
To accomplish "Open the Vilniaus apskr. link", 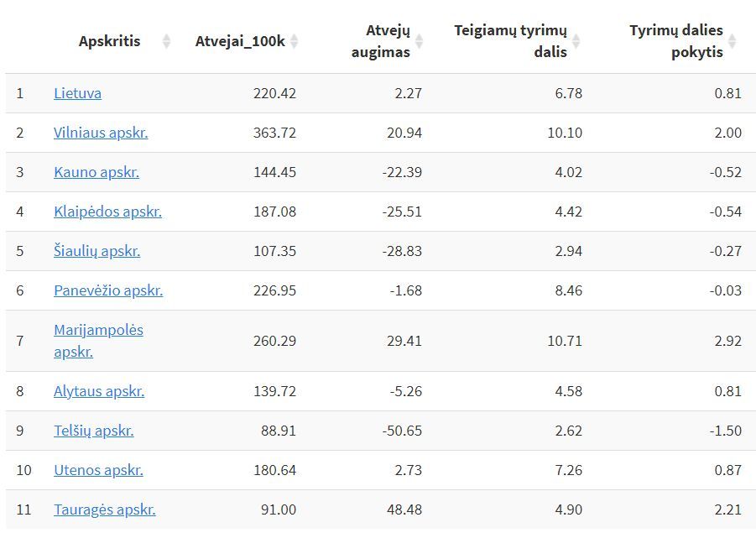I will click(101, 133).
